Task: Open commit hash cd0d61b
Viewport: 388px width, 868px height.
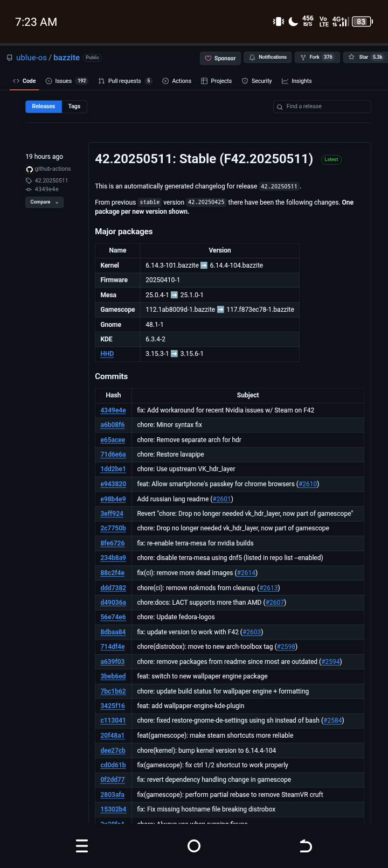Action: (x=113, y=765)
